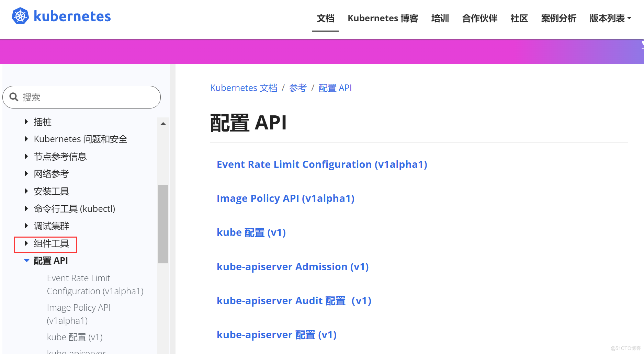The height and width of the screenshot is (354, 644).
Task: Open Kubernetes 博客 in top navigation
Action: (x=383, y=18)
